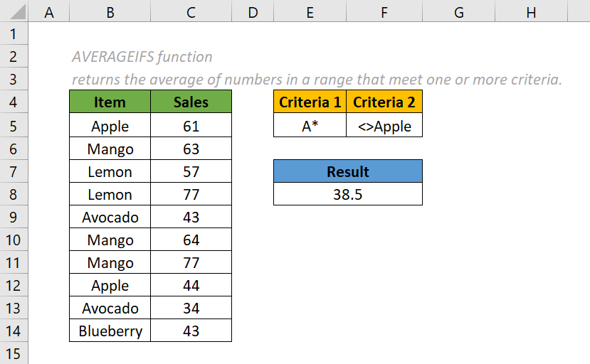Click the select-all corner of the grid
The height and width of the screenshot is (364, 590).
pyautogui.click(x=14, y=12)
